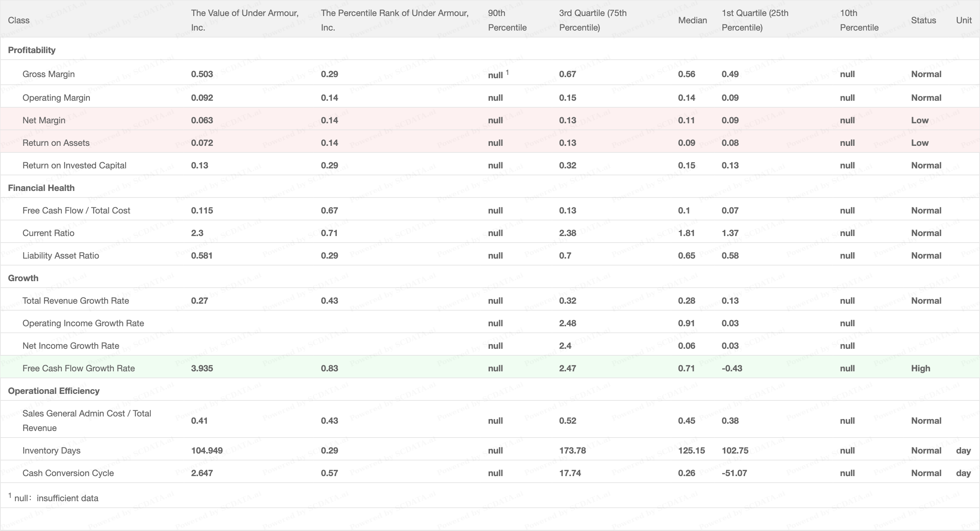Select the 3rd Quartile (75th Percentile) header
980x531 pixels.
[x=592, y=20]
